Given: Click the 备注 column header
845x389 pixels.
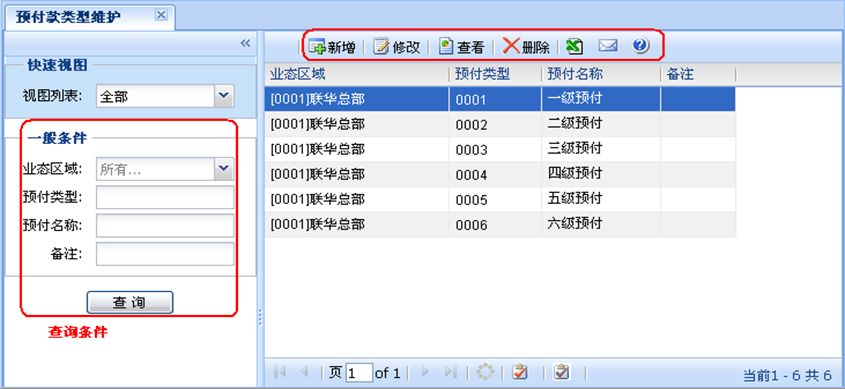Looking at the screenshot, I should point(698,74).
